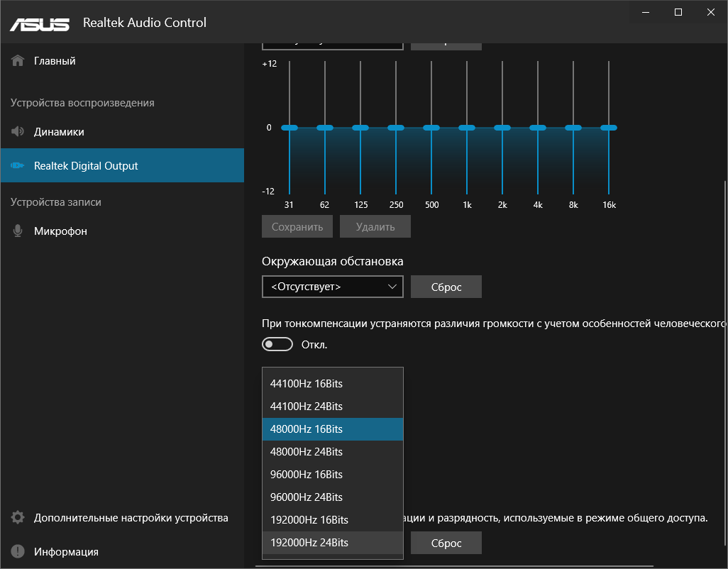Click the speaker icon next to Динамики
This screenshot has width=728, height=569.
click(18, 132)
